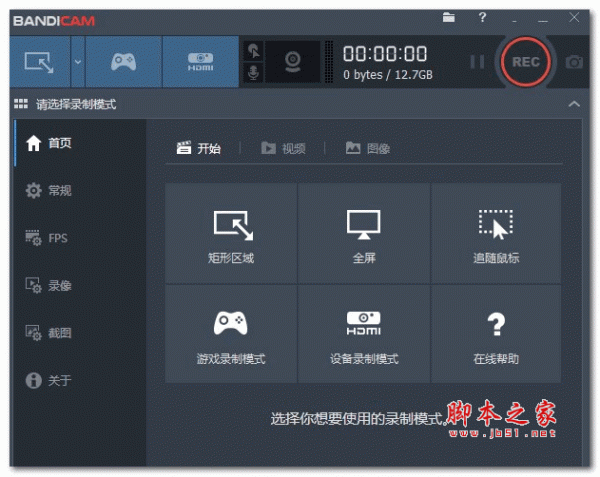Switch to HDMI device recording in the top bar
Screen dimensions: 600x477
point(201,62)
